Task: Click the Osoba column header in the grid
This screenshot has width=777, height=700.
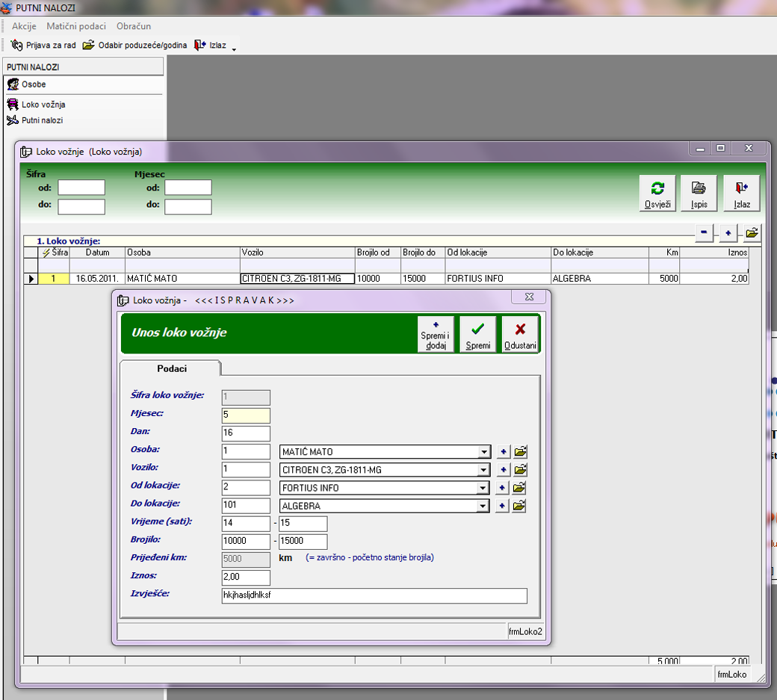Action: click(x=182, y=253)
